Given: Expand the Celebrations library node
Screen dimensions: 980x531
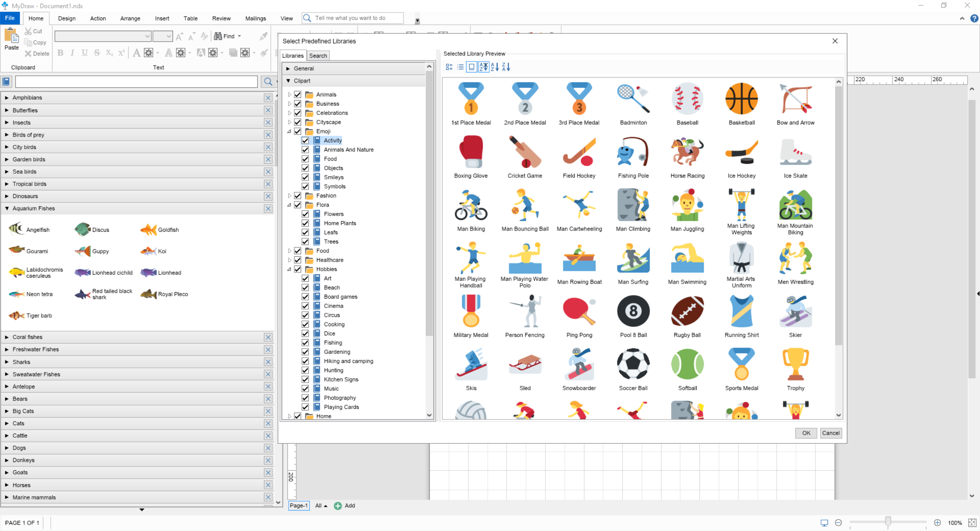Looking at the screenshot, I should (289, 113).
